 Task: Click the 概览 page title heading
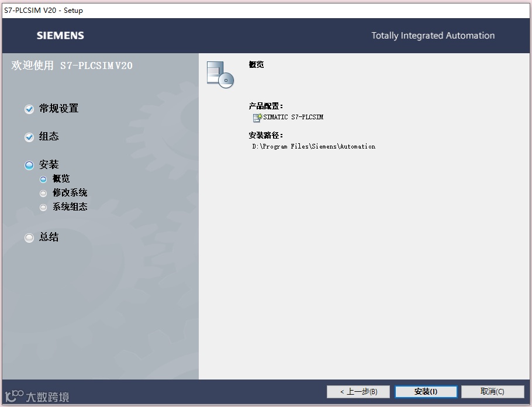256,64
